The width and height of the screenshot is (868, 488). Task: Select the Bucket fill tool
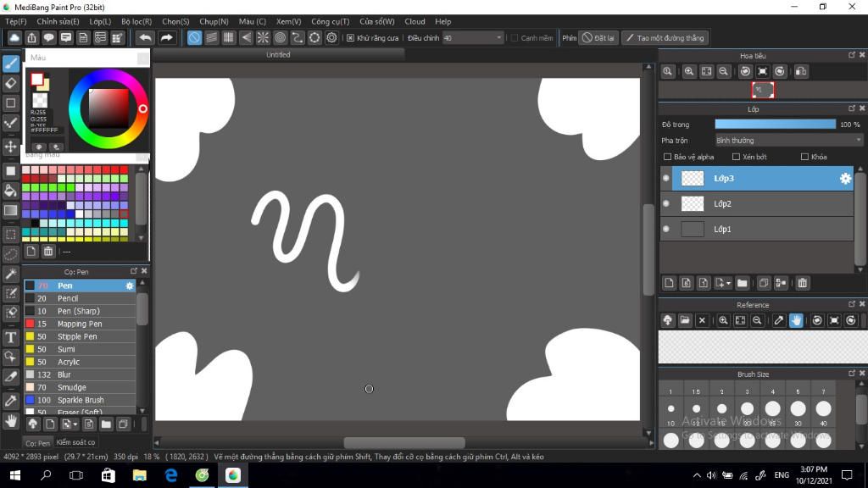pyautogui.click(x=10, y=191)
